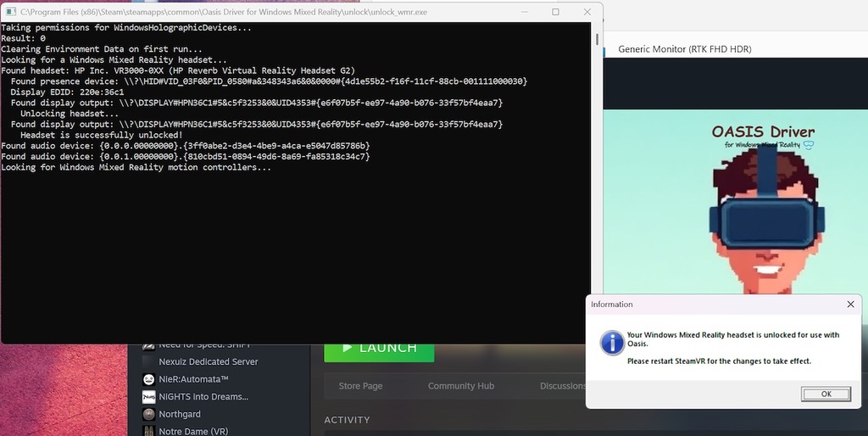Select NieR:Automata icon in library list
The image size is (868, 436).
[148, 379]
